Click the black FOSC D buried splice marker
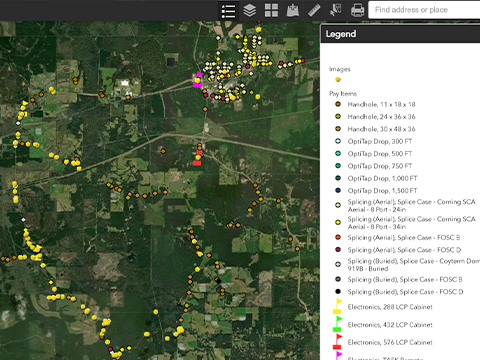The height and width of the screenshot is (360, 480). 218,281
